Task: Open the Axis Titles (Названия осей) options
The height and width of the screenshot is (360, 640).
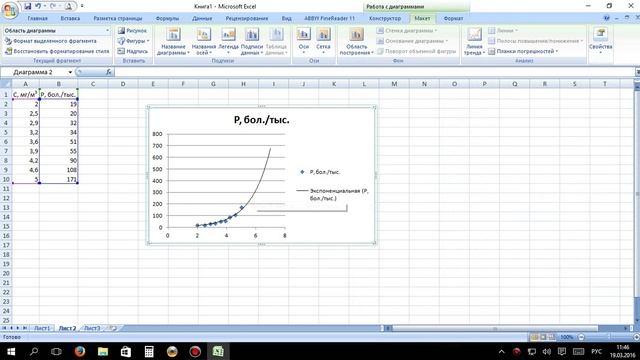Action: pos(203,42)
